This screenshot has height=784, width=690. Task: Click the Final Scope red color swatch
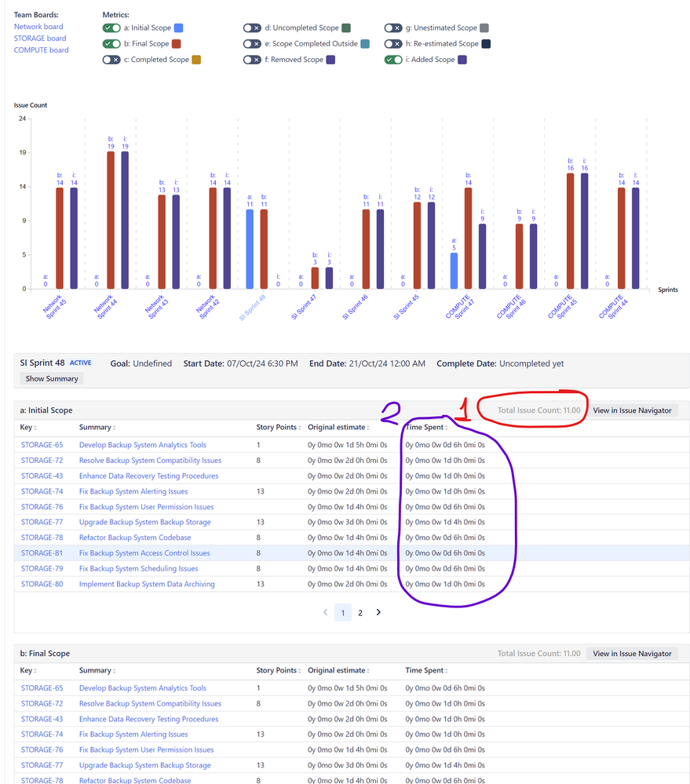coord(176,44)
